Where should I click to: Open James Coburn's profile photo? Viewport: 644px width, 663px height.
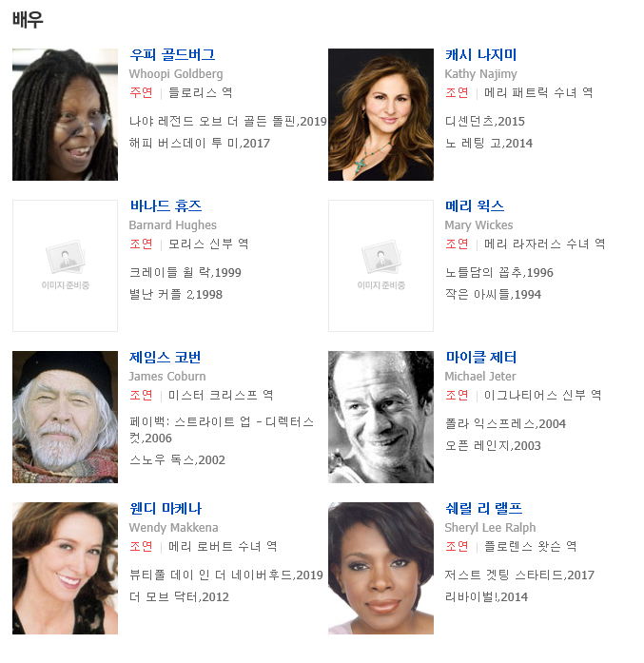(x=65, y=417)
